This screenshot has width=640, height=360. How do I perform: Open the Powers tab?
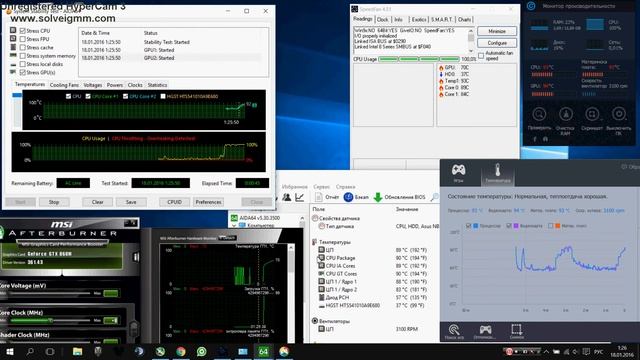(x=115, y=85)
